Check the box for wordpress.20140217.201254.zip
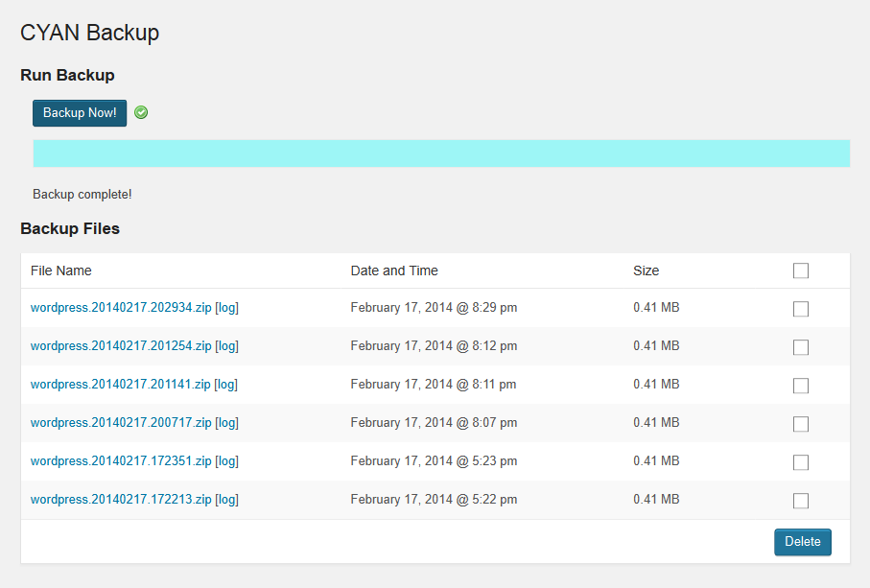Image resolution: width=870 pixels, height=588 pixels. click(801, 347)
